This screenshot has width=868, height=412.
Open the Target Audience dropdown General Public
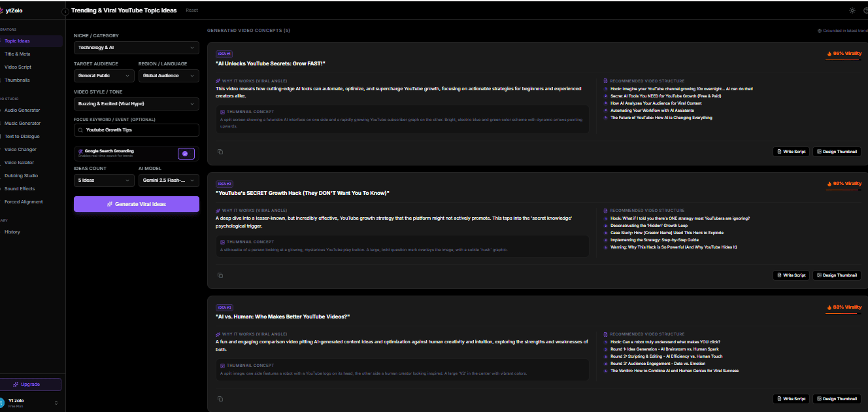[x=104, y=76]
